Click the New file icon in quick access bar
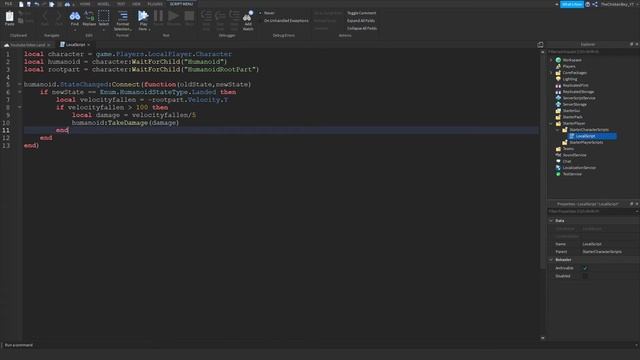The image size is (640, 360). pyautogui.click(x=21, y=4)
